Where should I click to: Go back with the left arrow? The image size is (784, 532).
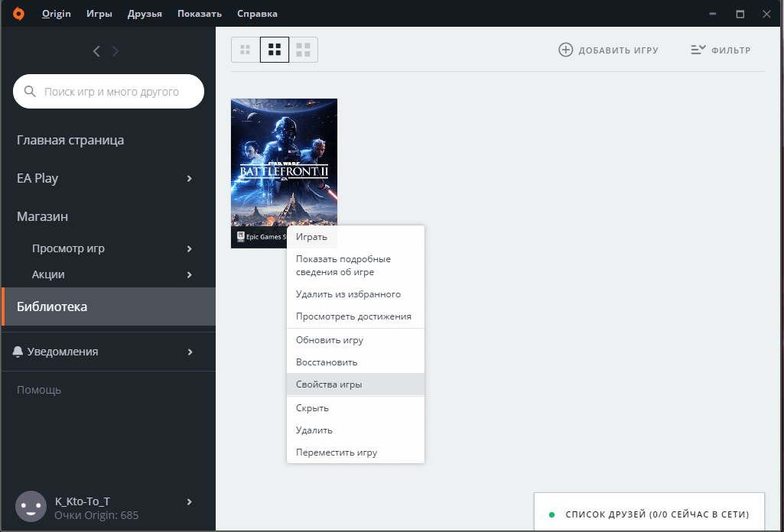(x=96, y=51)
